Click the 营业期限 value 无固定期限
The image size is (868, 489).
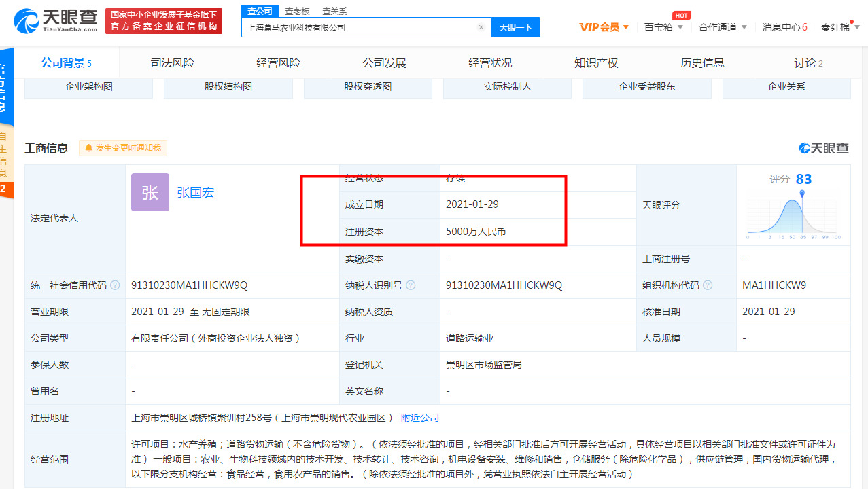click(x=226, y=312)
